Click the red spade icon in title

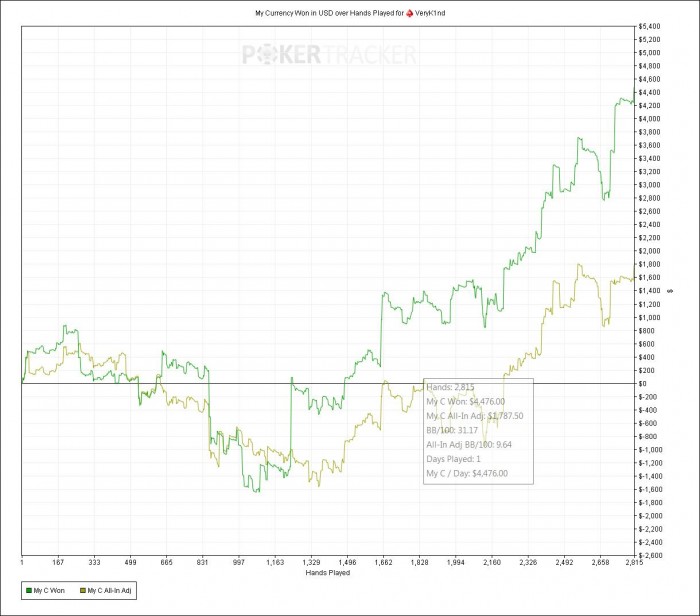[409, 13]
